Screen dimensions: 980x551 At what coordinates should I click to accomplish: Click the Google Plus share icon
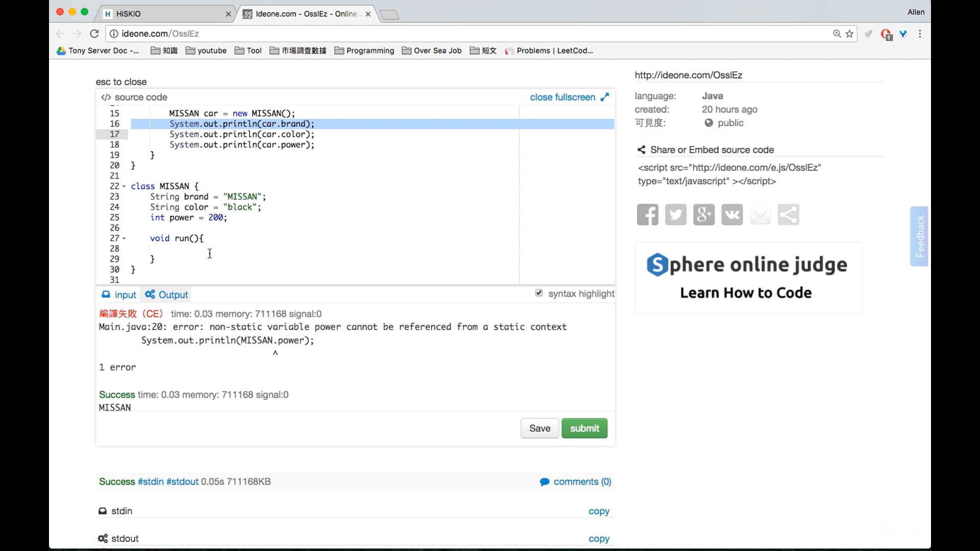pos(703,215)
